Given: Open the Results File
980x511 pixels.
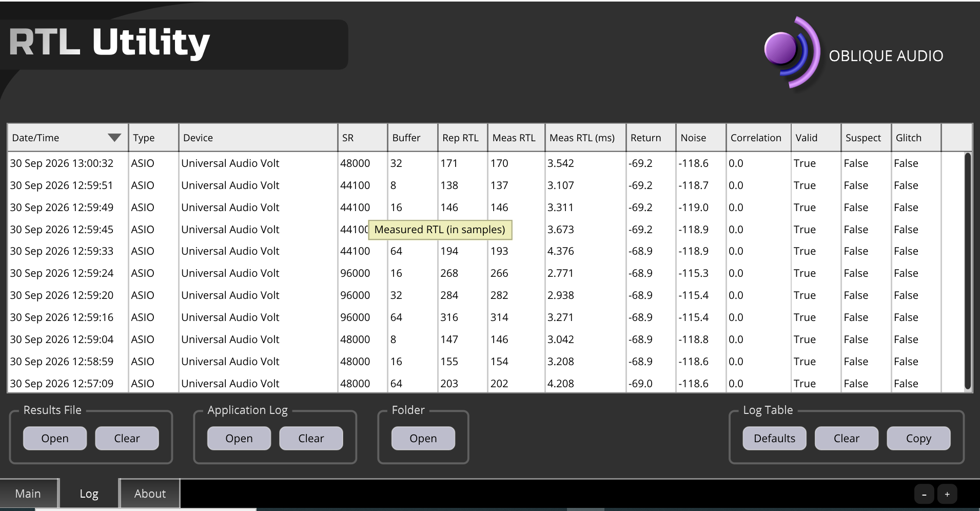Looking at the screenshot, I should (55, 438).
